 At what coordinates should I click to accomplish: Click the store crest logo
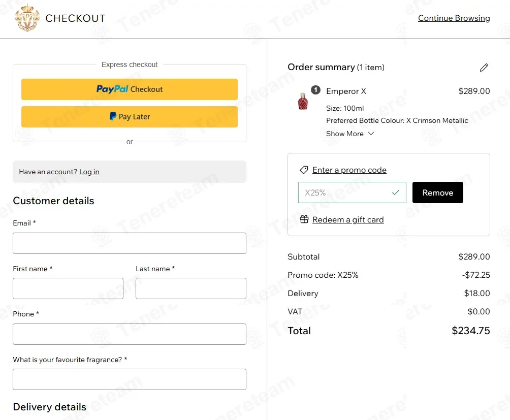pos(27,18)
